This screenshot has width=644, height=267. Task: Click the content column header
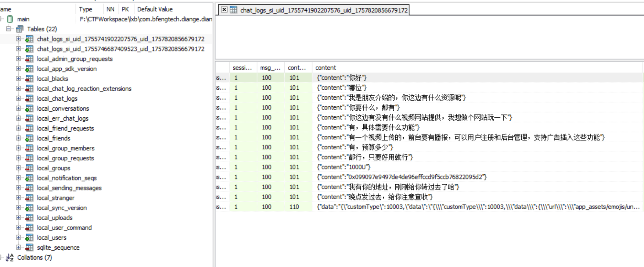coord(325,68)
